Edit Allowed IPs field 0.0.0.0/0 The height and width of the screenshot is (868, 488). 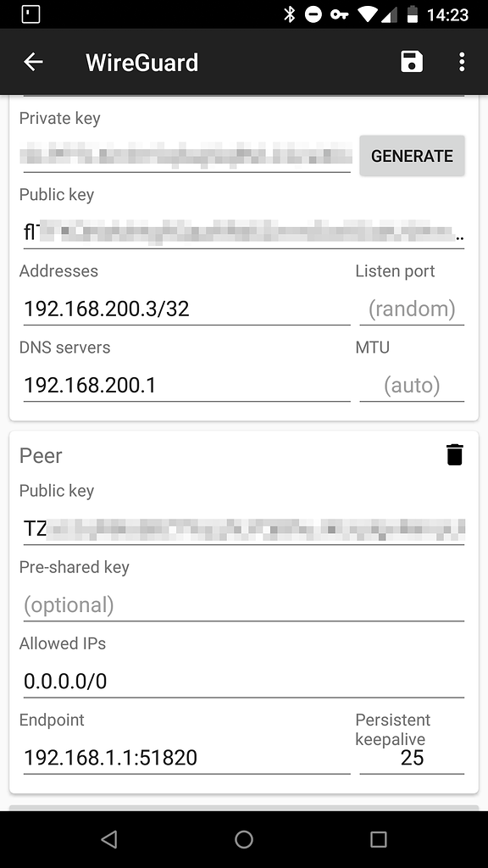pyautogui.click(x=243, y=681)
